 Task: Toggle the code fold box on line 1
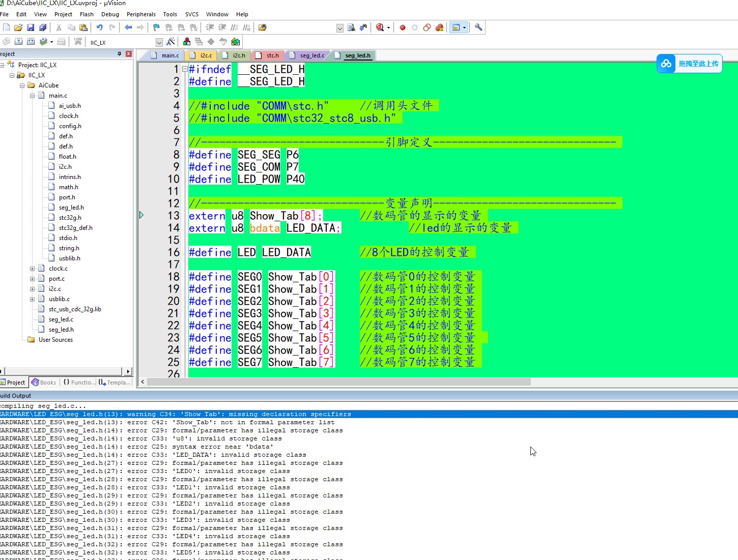click(185, 69)
